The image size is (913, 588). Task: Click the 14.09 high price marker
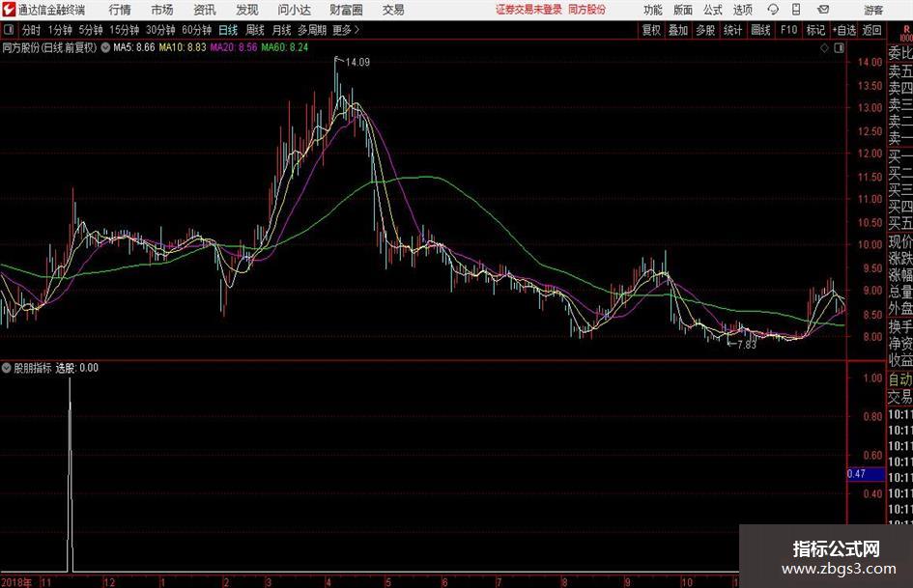pyautogui.click(x=357, y=63)
